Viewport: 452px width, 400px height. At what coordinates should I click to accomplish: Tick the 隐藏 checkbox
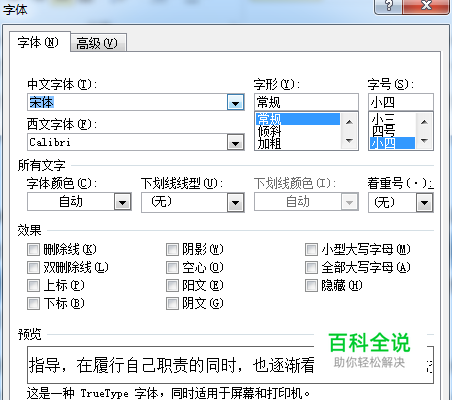click(x=311, y=285)
